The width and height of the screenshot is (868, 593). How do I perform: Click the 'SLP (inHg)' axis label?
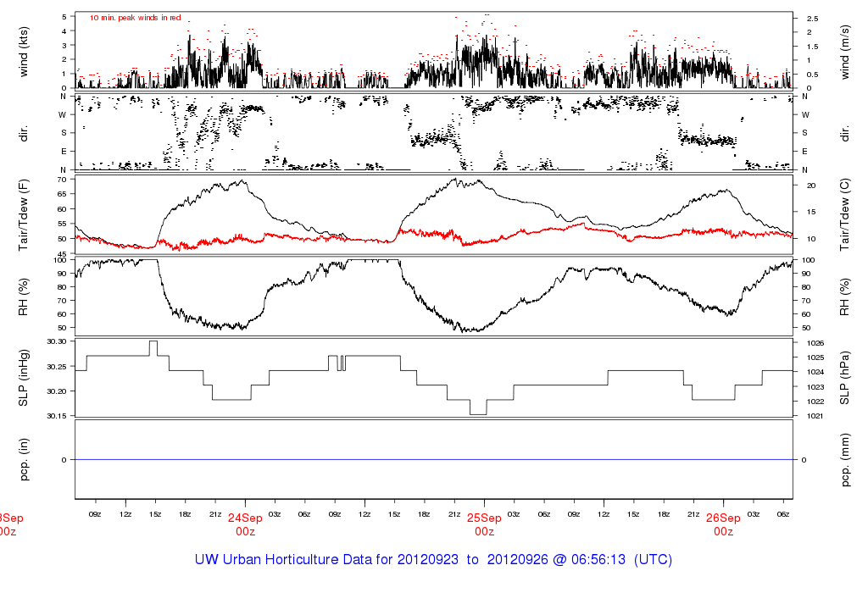(23, 378)
